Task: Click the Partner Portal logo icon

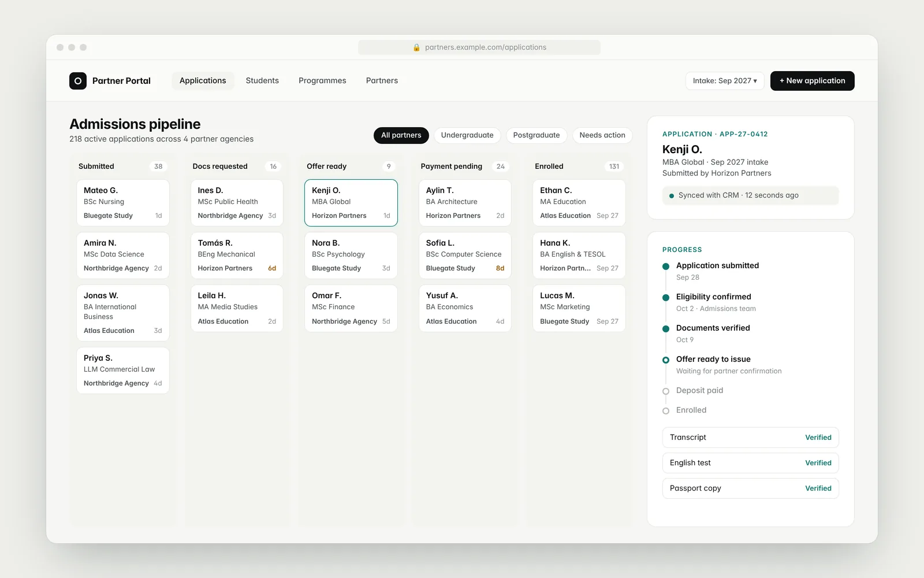Action: point(78,81)
